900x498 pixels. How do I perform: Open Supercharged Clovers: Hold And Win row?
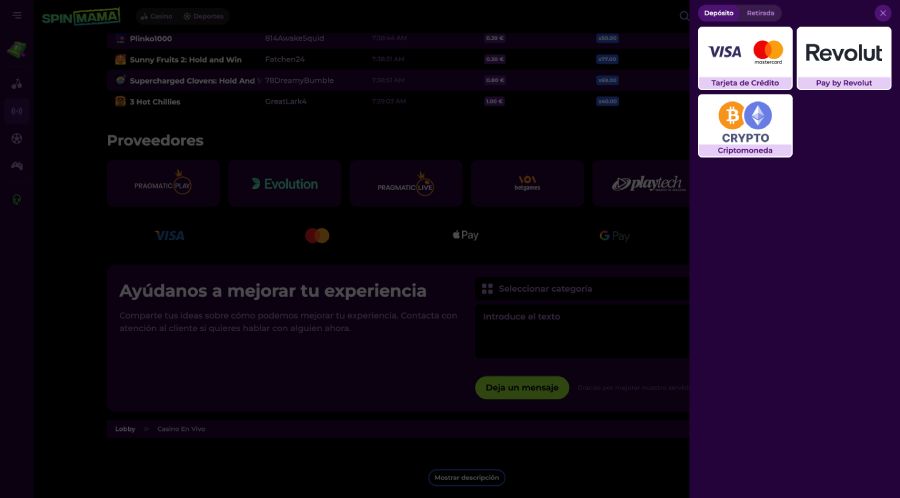point(398,80)
